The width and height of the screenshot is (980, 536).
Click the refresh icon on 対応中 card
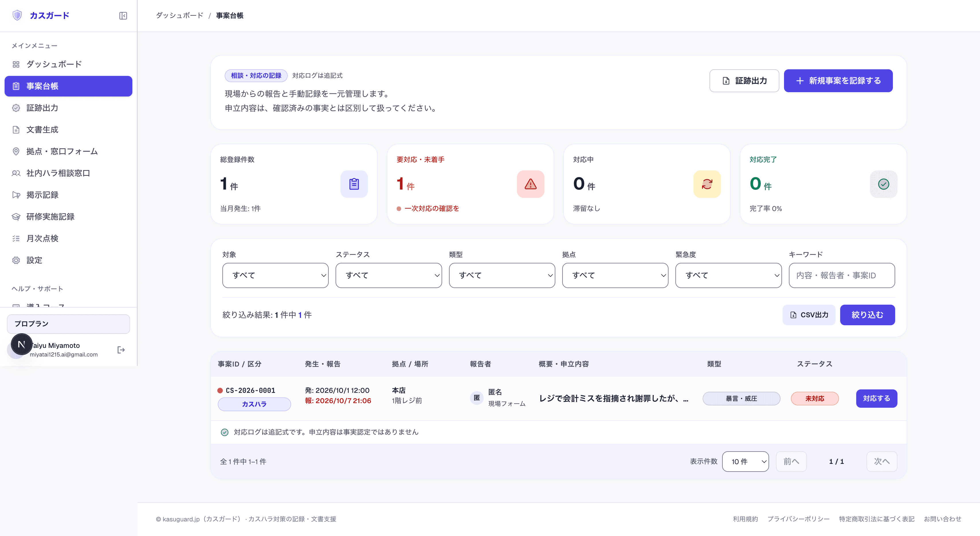coord(707,184)
